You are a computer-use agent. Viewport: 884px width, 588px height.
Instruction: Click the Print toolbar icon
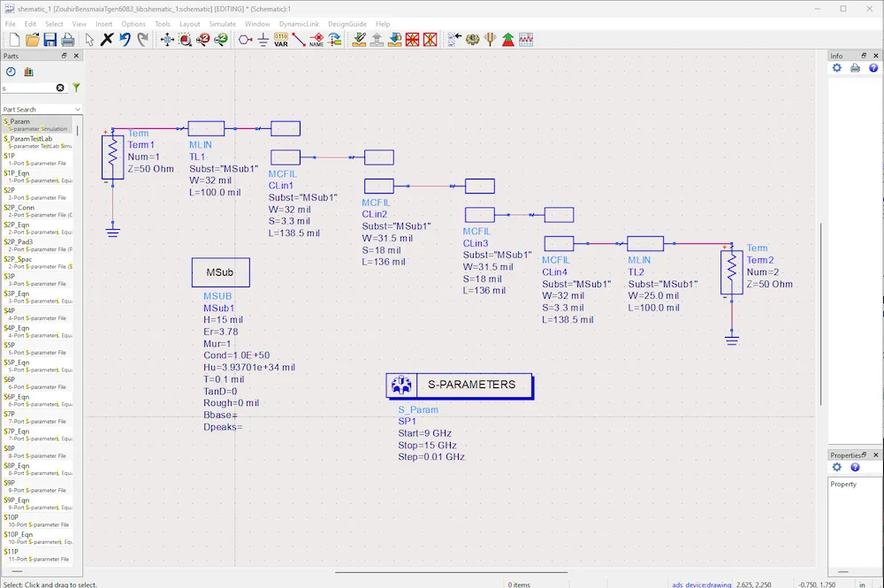pyautogui.click(x=68, y=40)
